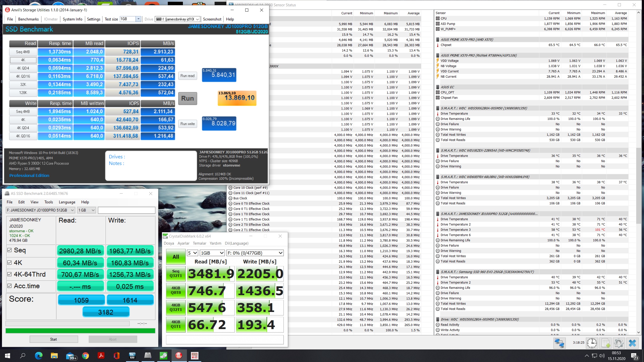Image resolution: width=644 pixels, height=362 pixels.
Task: Click CrystalDiskMark 4KiB Q8T8 button
Action: pyautogui.click(x=176, y=291)
